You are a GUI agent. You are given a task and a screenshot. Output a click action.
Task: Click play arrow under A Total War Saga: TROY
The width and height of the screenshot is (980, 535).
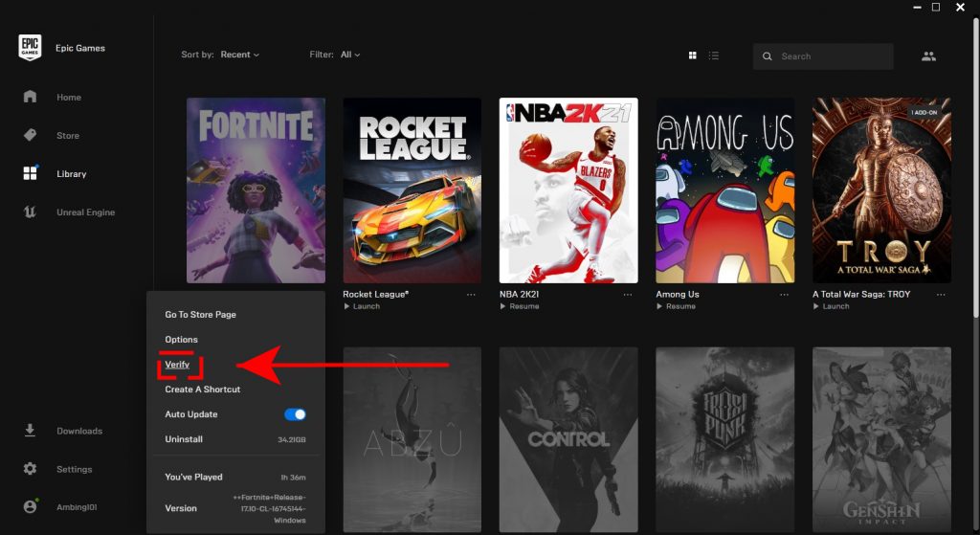(x=816, y=306)
